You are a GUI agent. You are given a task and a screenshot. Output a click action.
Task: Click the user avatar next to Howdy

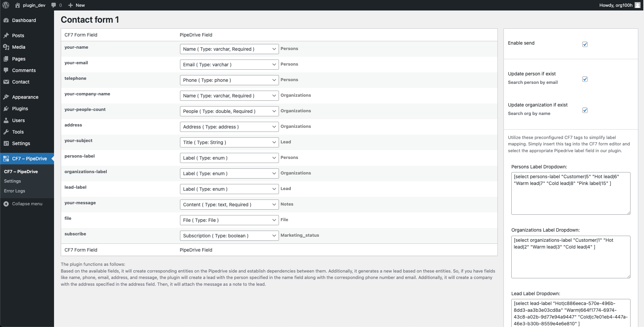(x=637, y=5)
